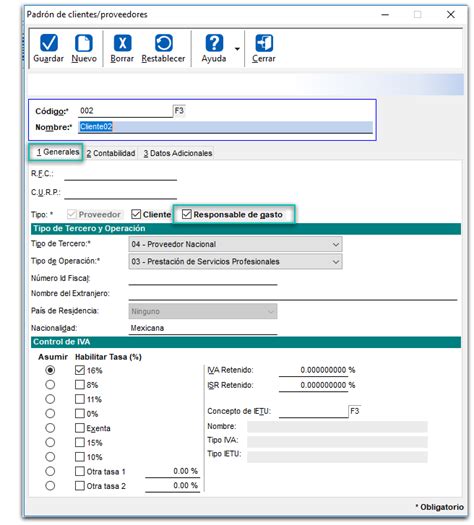Screen dimensions: 474x525
Task: Select Asumir radio for Otra tasa 2
Action: coord(50,485)
